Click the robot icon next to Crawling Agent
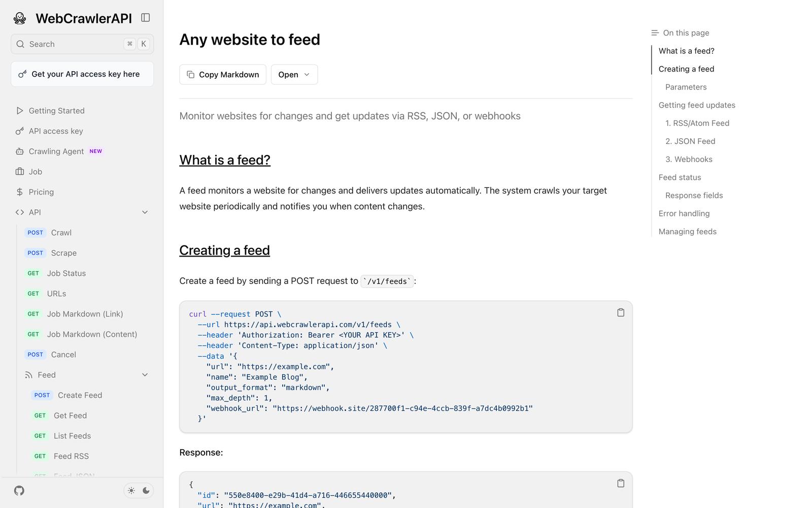Screen dimensions: 812x508 [x=19, y=151]
